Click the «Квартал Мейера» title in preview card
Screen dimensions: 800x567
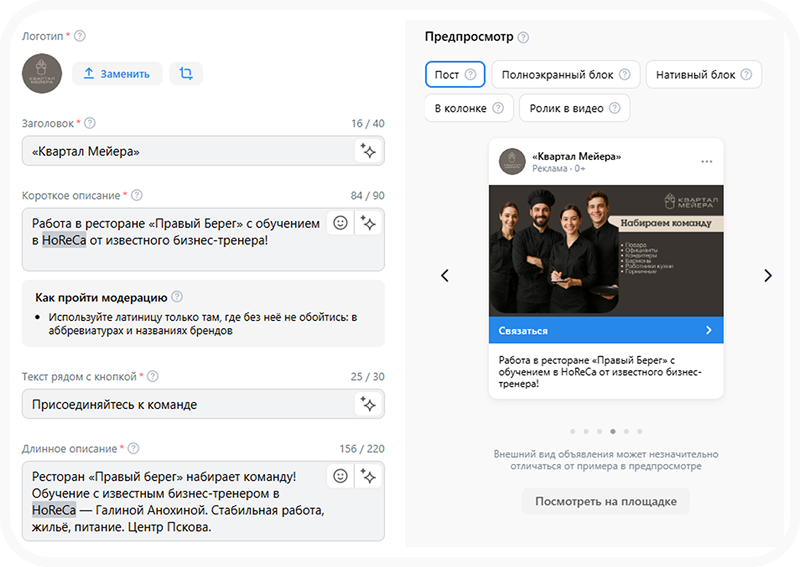pos(577,156)
